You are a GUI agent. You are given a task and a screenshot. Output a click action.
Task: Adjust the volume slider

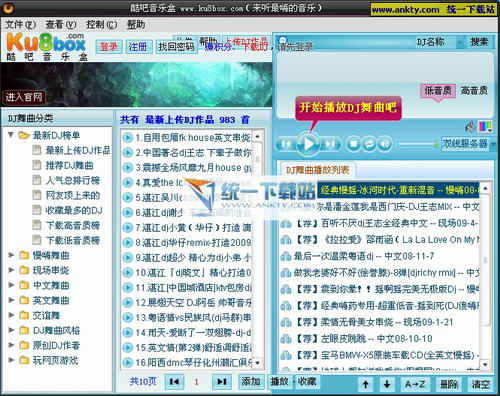coord(418,144)
